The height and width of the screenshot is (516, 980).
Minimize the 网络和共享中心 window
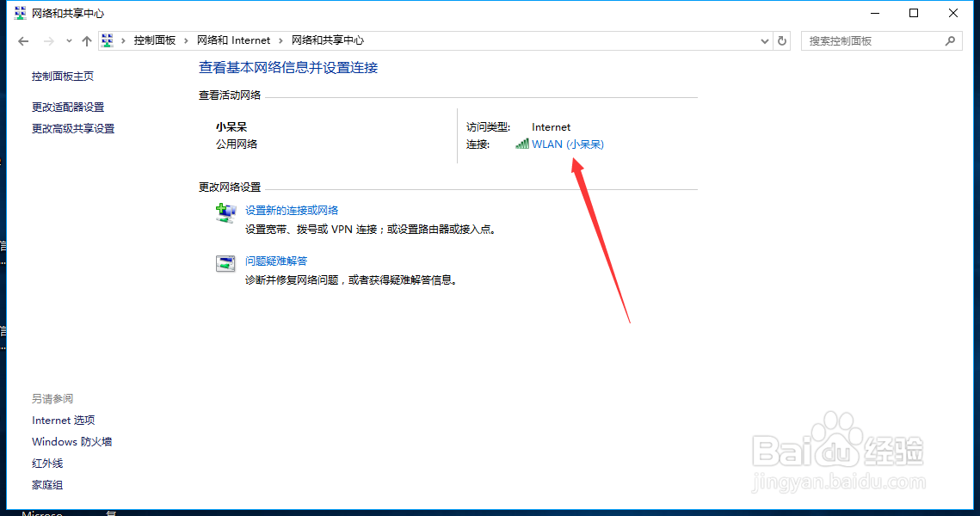(875, 13)
